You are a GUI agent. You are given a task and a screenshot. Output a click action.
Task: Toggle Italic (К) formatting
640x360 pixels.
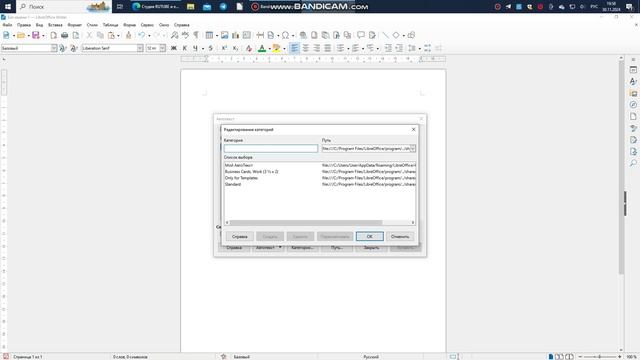pos(184,48)
